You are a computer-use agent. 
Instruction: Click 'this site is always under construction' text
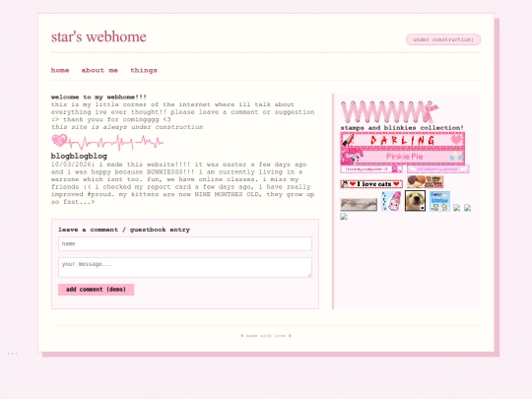(127, 127)
